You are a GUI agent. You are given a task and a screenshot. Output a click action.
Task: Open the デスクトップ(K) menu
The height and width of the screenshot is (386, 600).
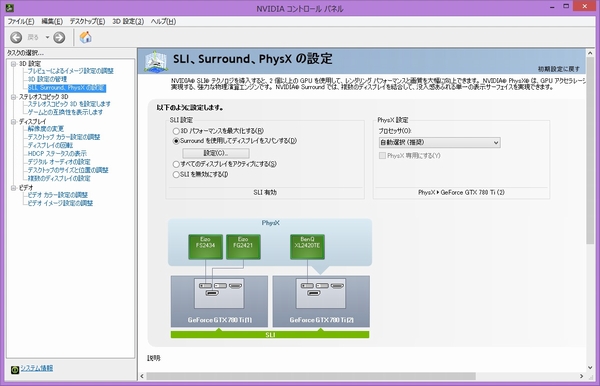tap(87, 21)
